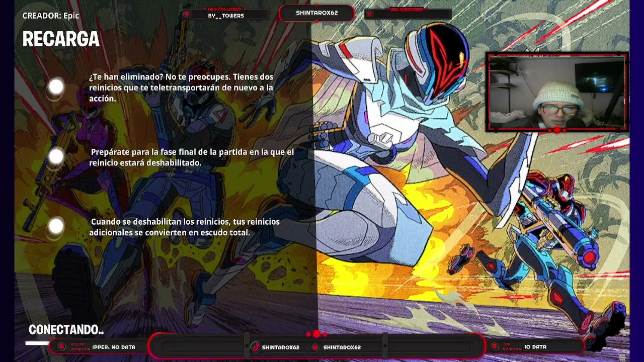Click the icon in the New Subscriber box
Viewport: 644px width, 362px height.
pyautogui.click(x=369, y=14)
